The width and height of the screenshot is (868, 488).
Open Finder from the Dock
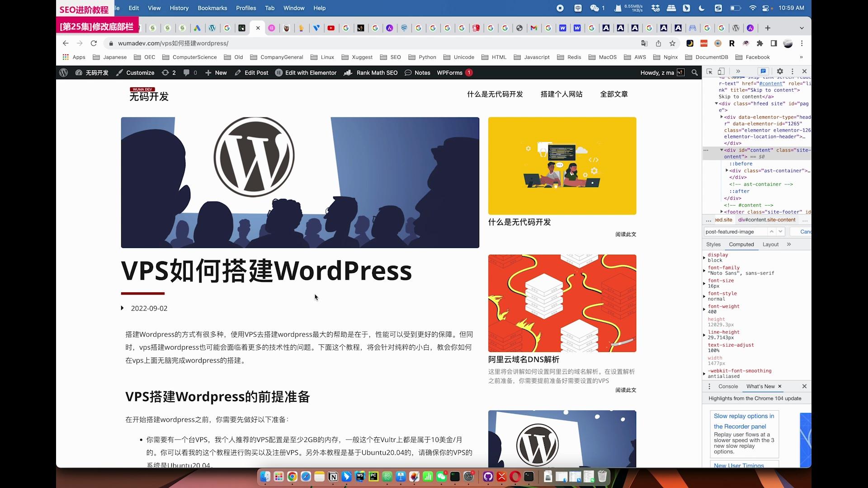click(265, 476)
